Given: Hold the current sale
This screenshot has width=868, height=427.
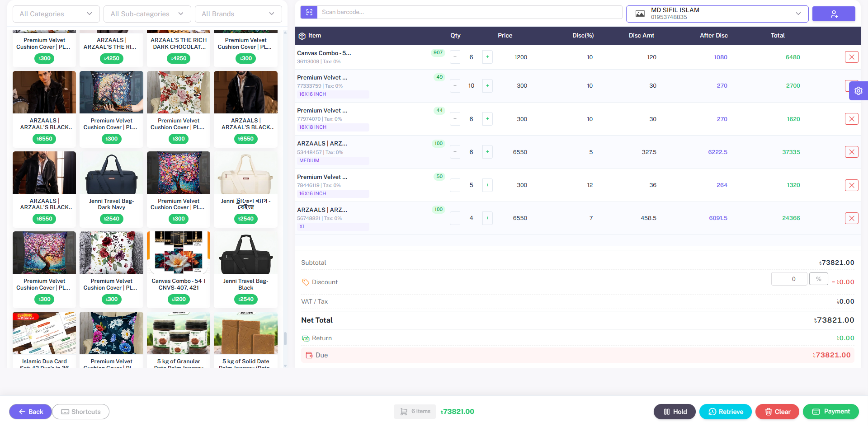Looking at the screenshot, I should coord(675,412).
